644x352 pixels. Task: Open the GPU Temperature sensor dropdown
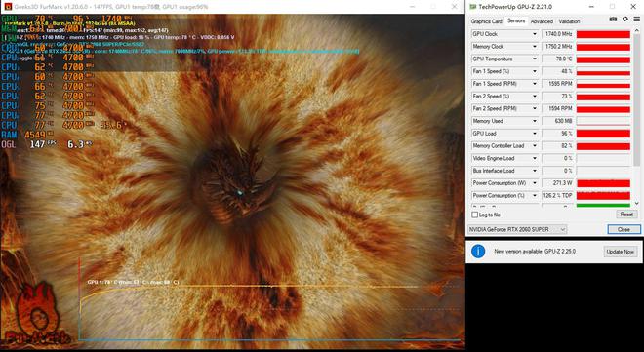tap(535, 59)
